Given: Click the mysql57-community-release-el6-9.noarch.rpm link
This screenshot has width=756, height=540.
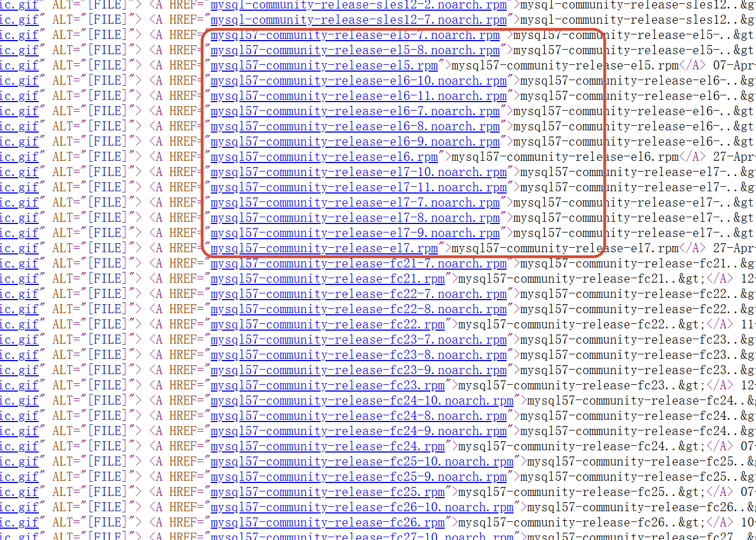Looking at the screenshot, I should [x=355, y=142].
